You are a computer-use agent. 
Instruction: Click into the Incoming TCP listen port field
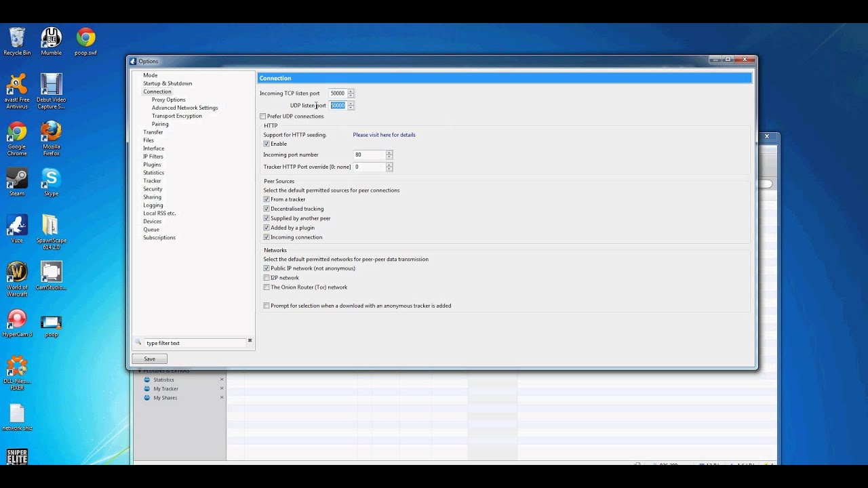(x=338, y=93)
